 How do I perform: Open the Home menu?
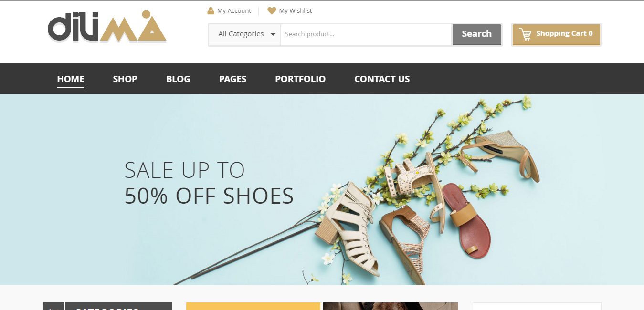coord(71,79)
